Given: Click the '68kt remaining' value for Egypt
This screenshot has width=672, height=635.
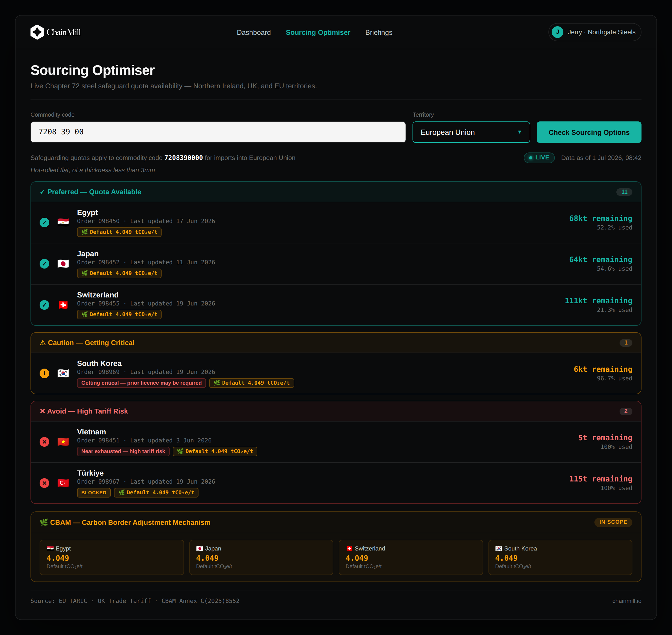Looking at the screenshot, I should [x=601, y=218].
